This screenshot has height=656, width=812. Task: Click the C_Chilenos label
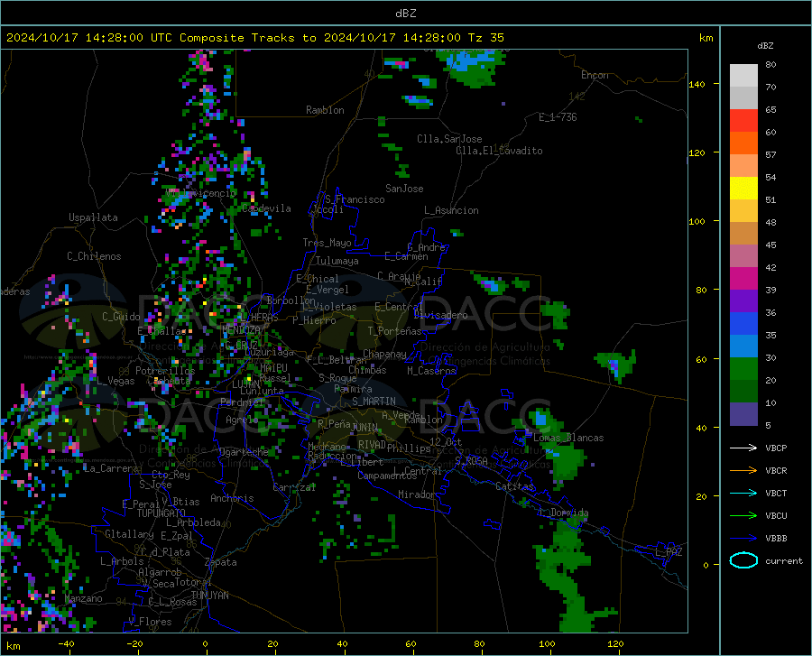click(94, 256)
